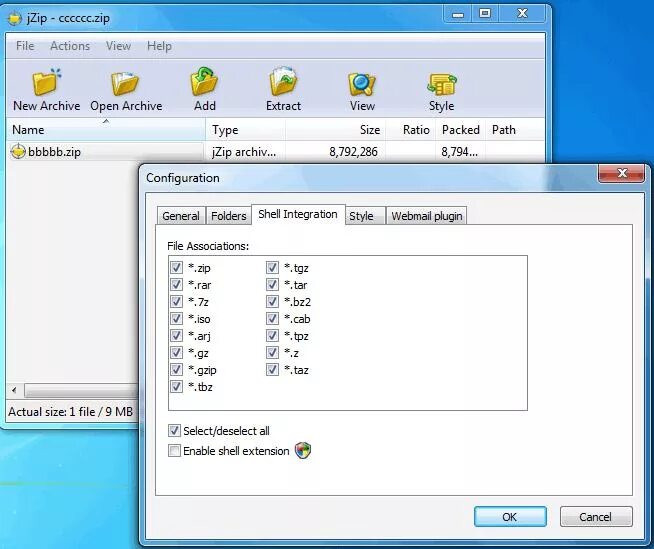Close the Configuration dialog

[x=622, y=173]
